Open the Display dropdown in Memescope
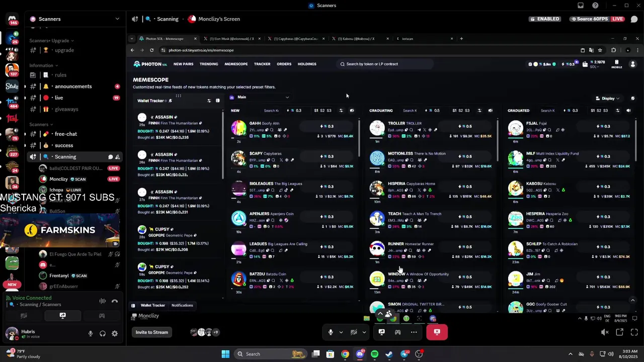 click(607, 99)
